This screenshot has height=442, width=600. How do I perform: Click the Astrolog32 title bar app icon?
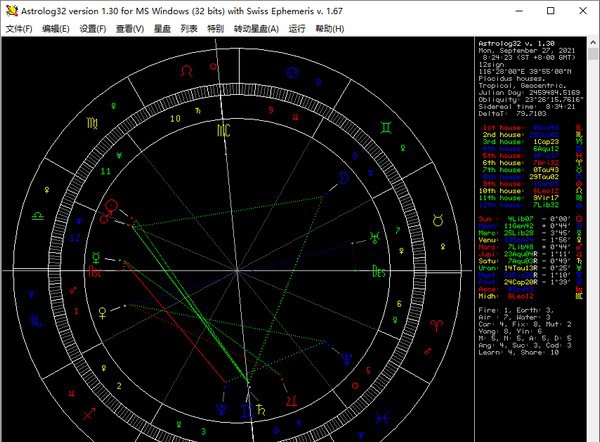click(x=11, y=9)
